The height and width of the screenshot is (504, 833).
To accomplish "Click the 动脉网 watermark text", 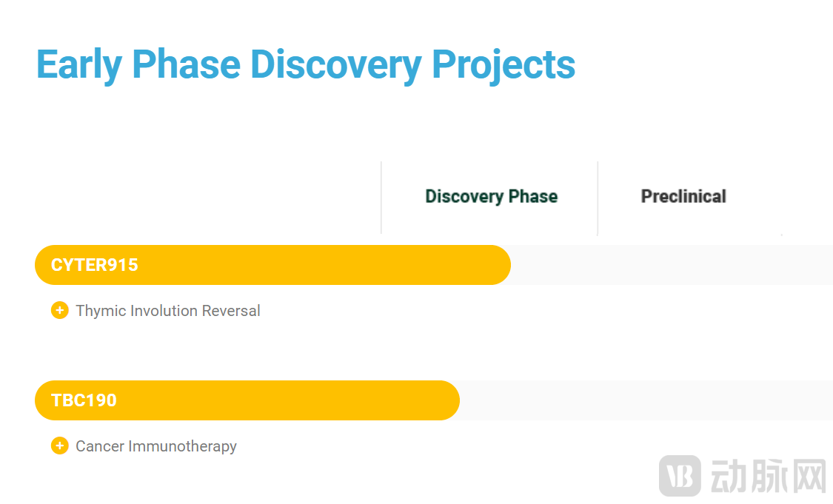I will pyautogui.click(x=768, y=476).
